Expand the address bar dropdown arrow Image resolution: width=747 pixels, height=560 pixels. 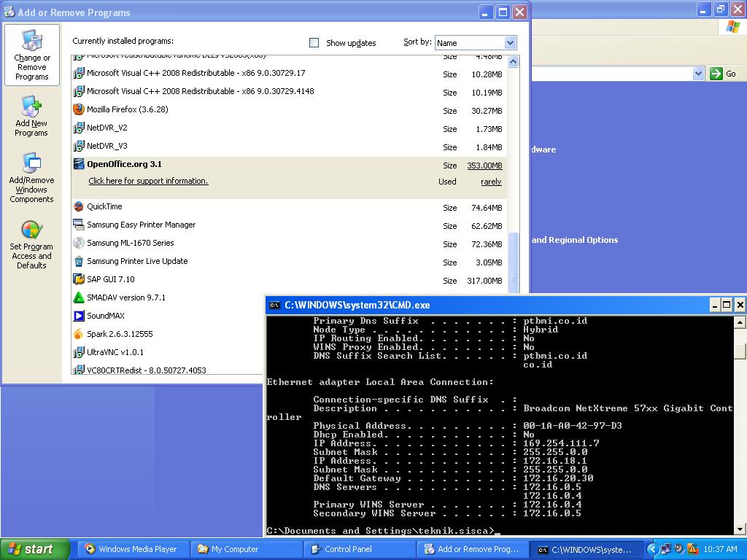pyautogui.click(x=698, y=74)
